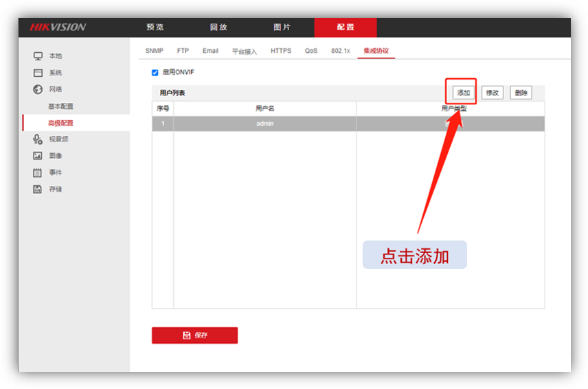Select 高级配置 in the sidebar
588x389 pixels.
(60, 123)
